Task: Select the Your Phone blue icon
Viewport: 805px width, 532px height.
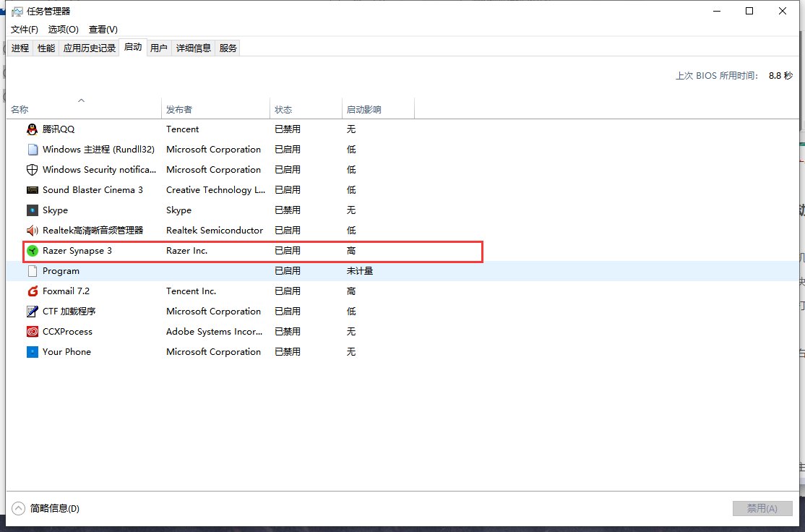Action: (32, 352)
